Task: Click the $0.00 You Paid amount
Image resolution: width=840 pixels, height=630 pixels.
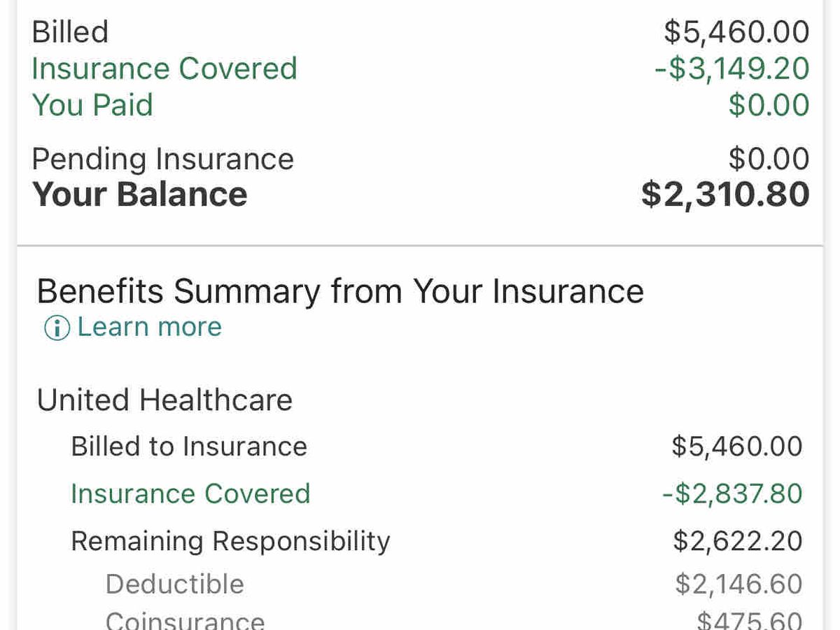Action: 769,105
